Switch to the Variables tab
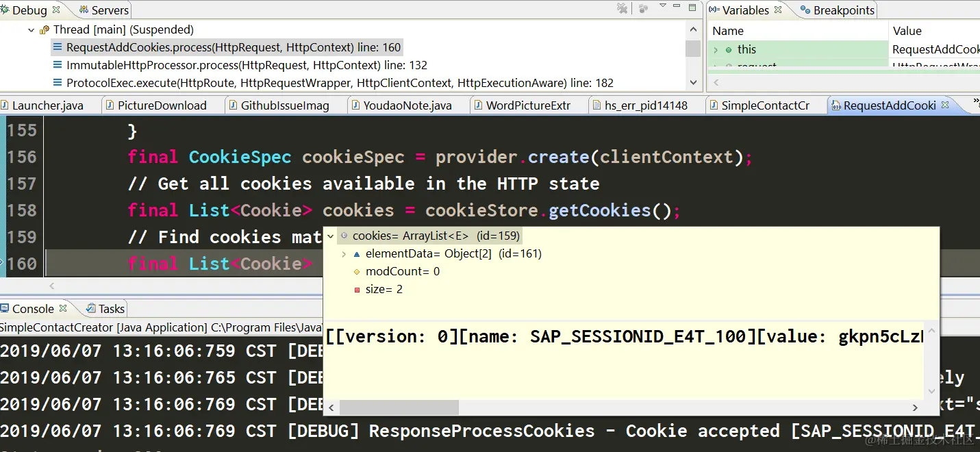The image size is (980, 452). coord(745,10)
